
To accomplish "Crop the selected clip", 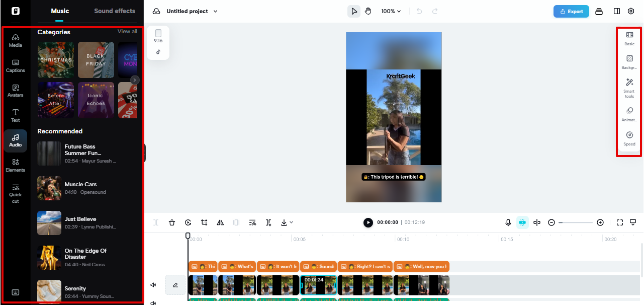I will click(204, 222).
